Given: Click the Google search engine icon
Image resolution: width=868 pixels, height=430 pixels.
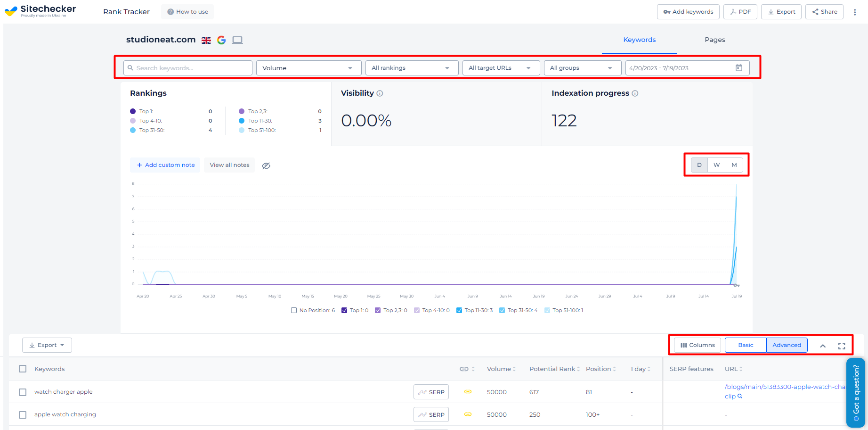Looking at the screenshot, I should pos(221,40).
